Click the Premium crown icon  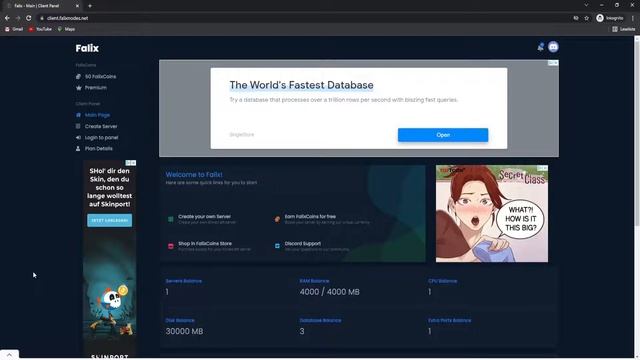(x=78, y=87)
